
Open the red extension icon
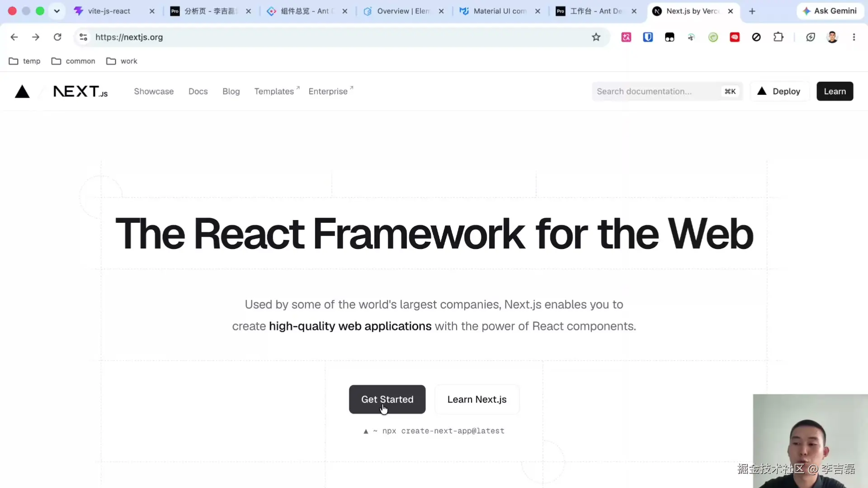tap(735, 37)
